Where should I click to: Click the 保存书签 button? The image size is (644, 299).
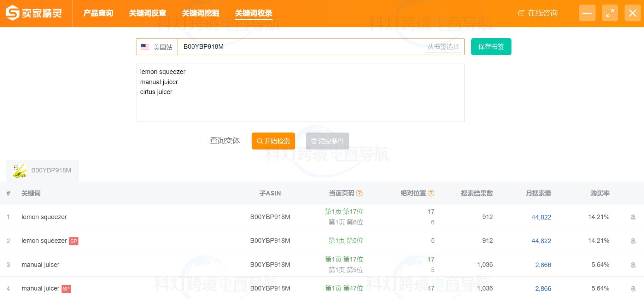tap(491, 47)
